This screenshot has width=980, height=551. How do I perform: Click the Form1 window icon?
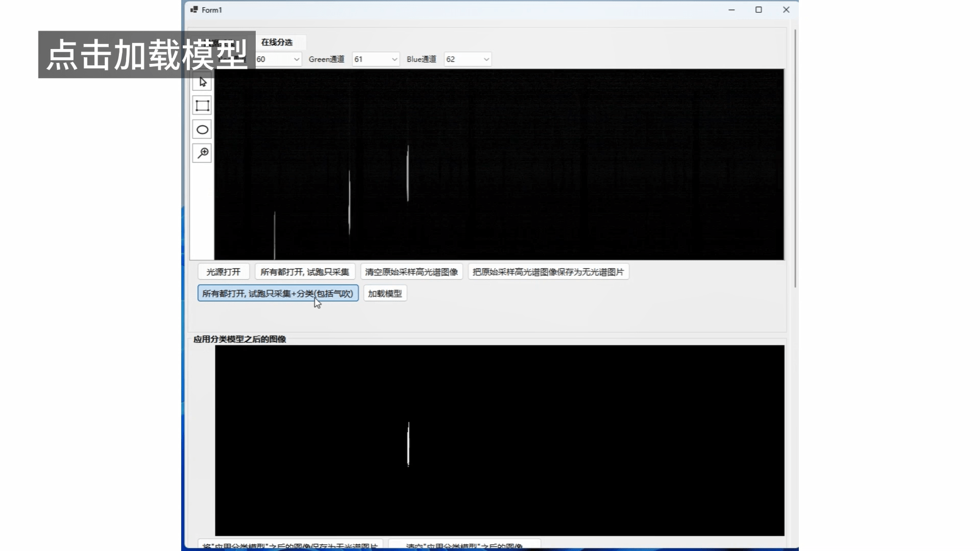194,10
